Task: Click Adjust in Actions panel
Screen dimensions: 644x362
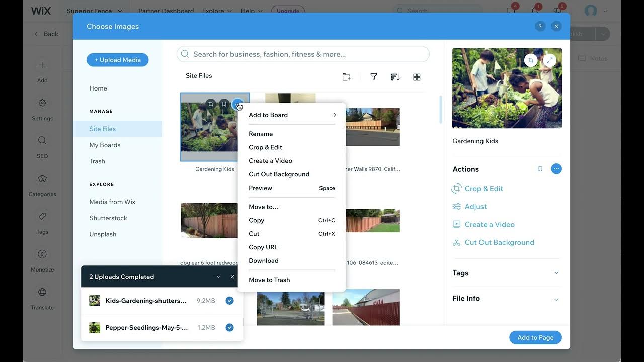Action: [x=469, y=207]
